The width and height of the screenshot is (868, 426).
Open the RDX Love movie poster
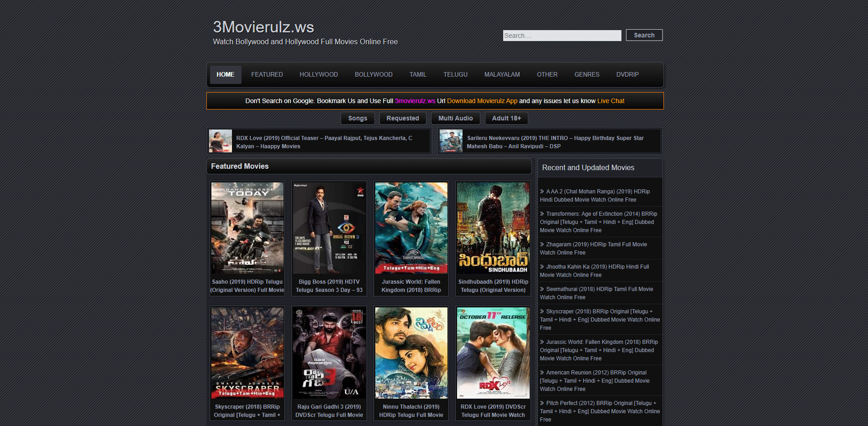[x=493, y=353]
